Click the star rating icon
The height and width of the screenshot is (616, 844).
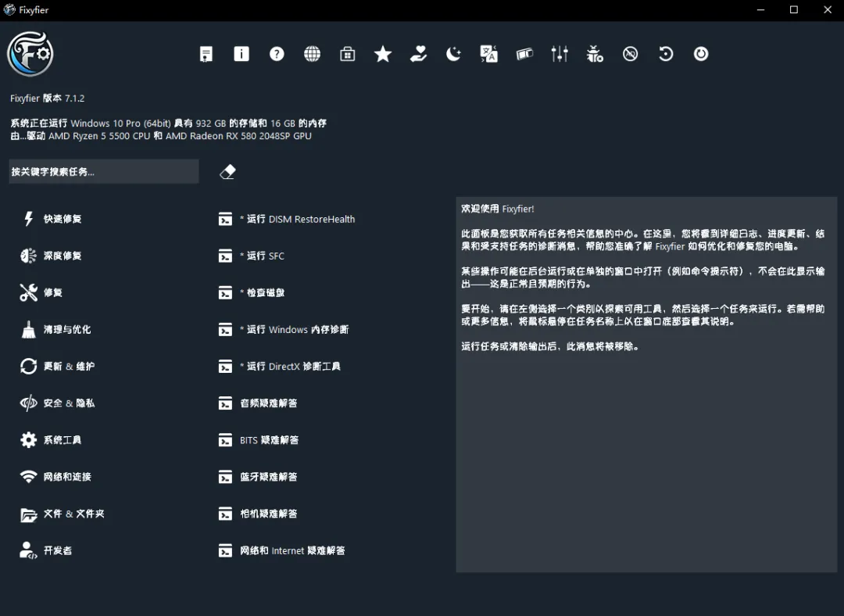coord(383,54)
